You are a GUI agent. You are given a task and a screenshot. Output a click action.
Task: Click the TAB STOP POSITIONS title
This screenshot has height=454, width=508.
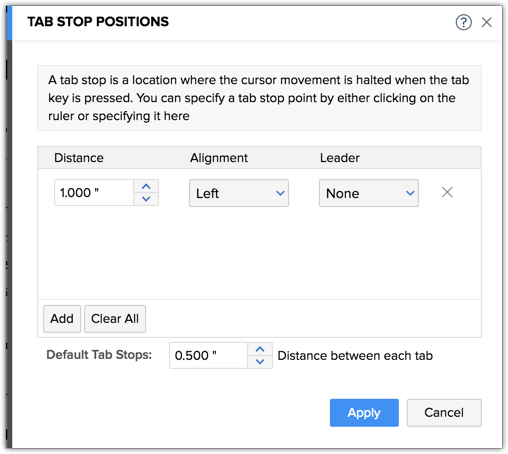98,22
